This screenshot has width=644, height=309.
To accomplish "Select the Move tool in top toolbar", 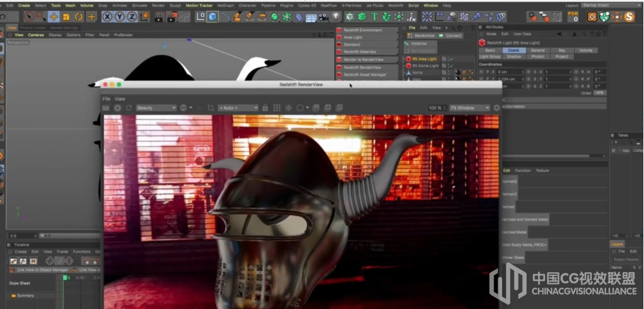I will 54,17.
